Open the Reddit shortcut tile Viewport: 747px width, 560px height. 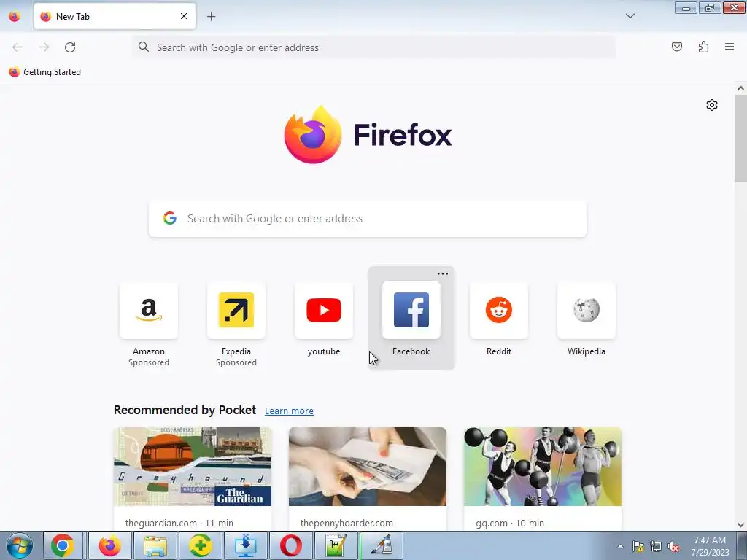coord(499,311)
